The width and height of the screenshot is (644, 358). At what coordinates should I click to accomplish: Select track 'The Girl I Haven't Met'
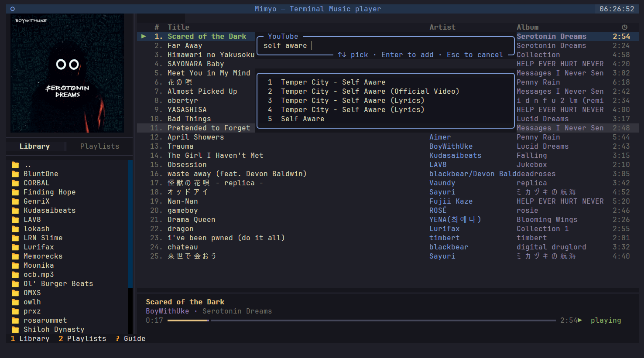point(216,156)
